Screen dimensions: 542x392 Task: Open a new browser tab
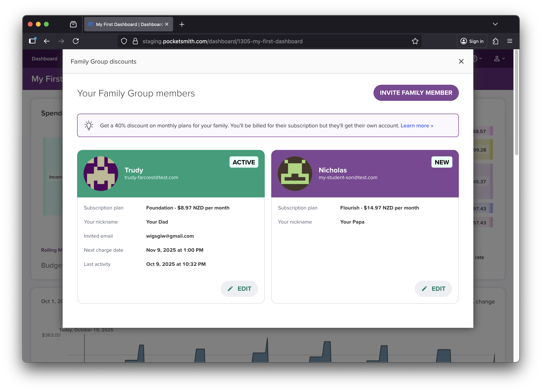click(x=182, y=24)
